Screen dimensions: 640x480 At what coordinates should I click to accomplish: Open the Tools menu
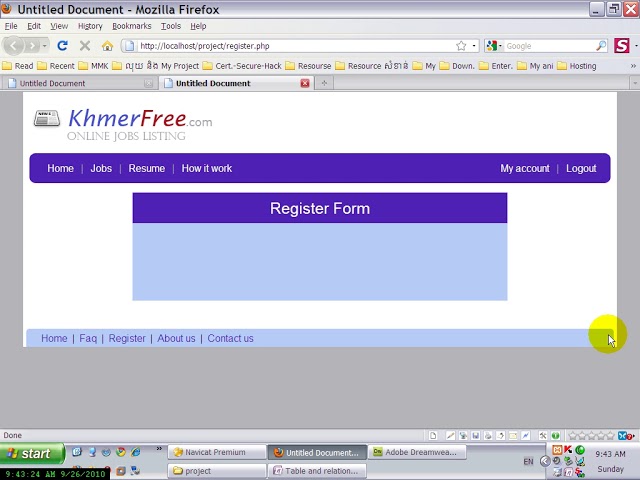171,26
